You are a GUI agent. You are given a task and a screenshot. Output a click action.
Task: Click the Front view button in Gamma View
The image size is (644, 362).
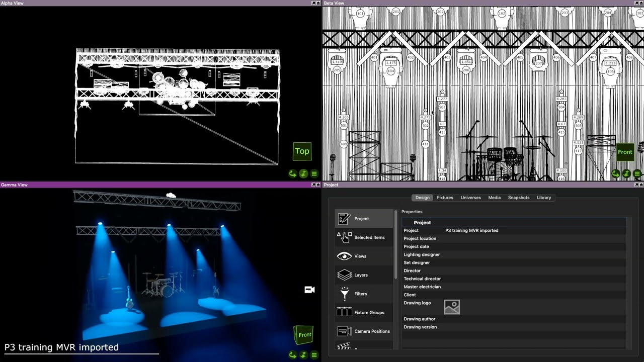coord(304,334)
